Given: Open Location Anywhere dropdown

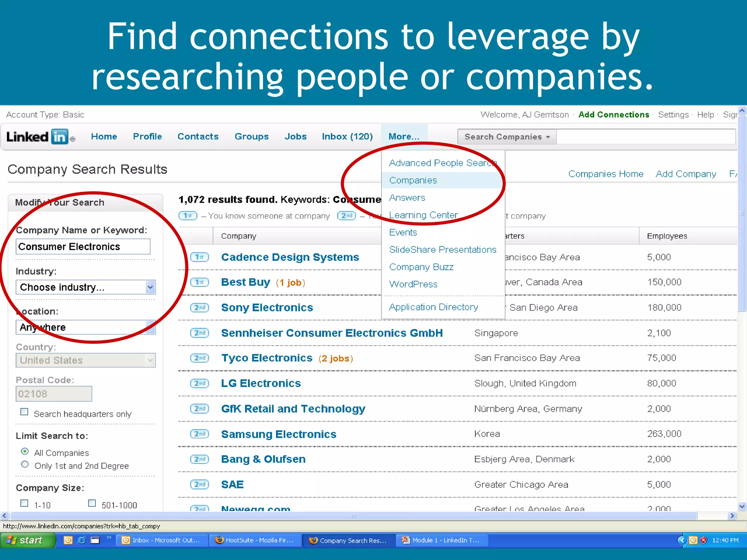Looking at the screenshot, I should coord(86,327).
